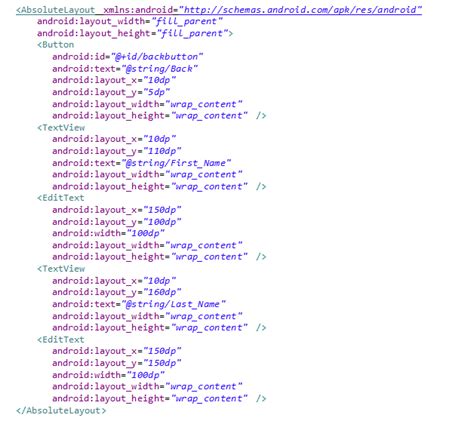Screen dimensions: 474x421
Task: Click the layout_y "110dp" value
Action: coord(162,151)
